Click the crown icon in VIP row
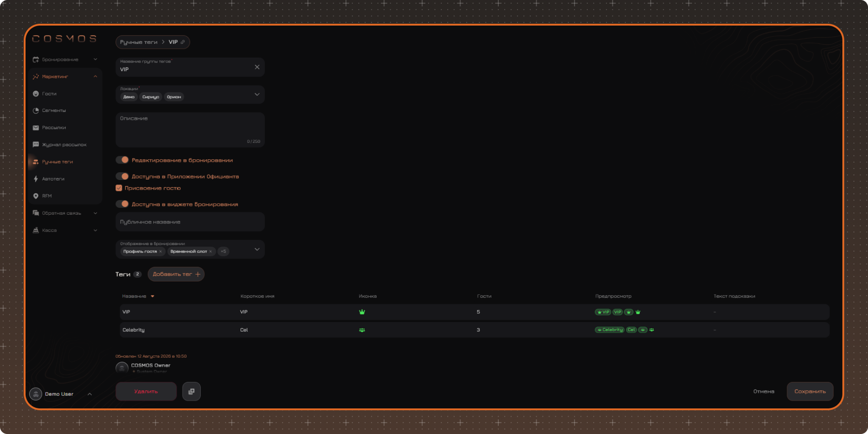868x434 pixels. click(362, 312)
